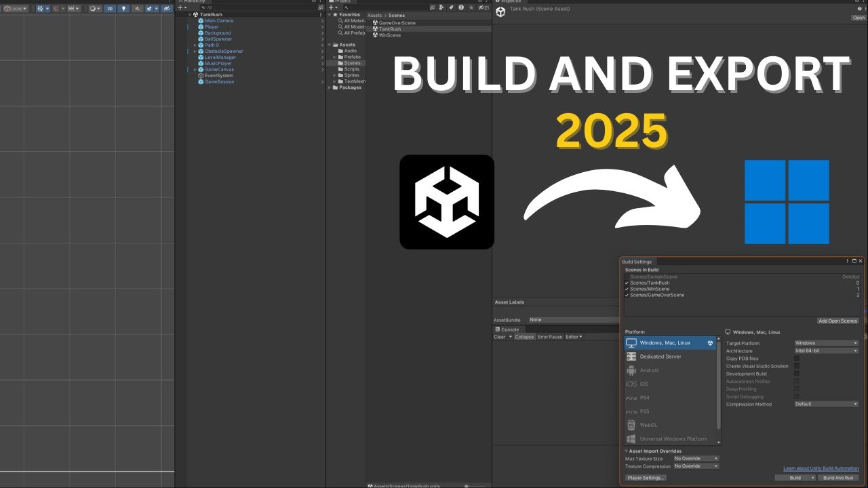
Task: Toggle Error Pause in Console
Action: (550, 337)
